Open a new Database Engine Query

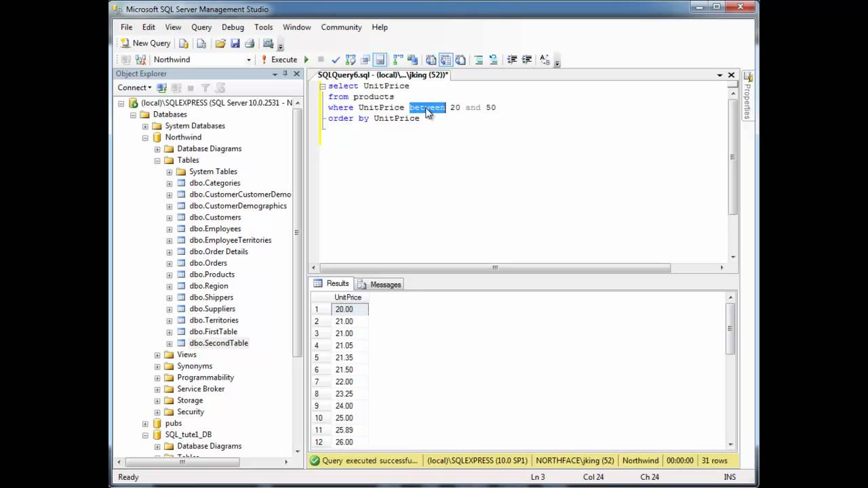click(184, 43)
